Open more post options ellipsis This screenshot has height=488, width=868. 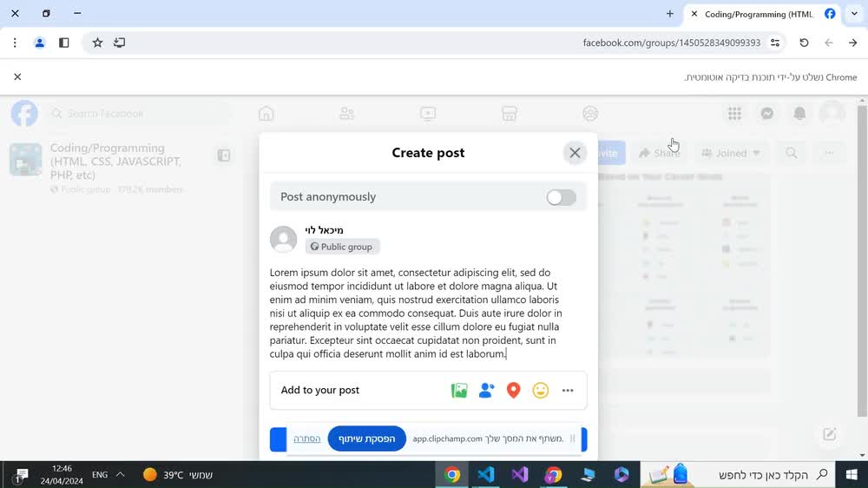coord(568,391)
